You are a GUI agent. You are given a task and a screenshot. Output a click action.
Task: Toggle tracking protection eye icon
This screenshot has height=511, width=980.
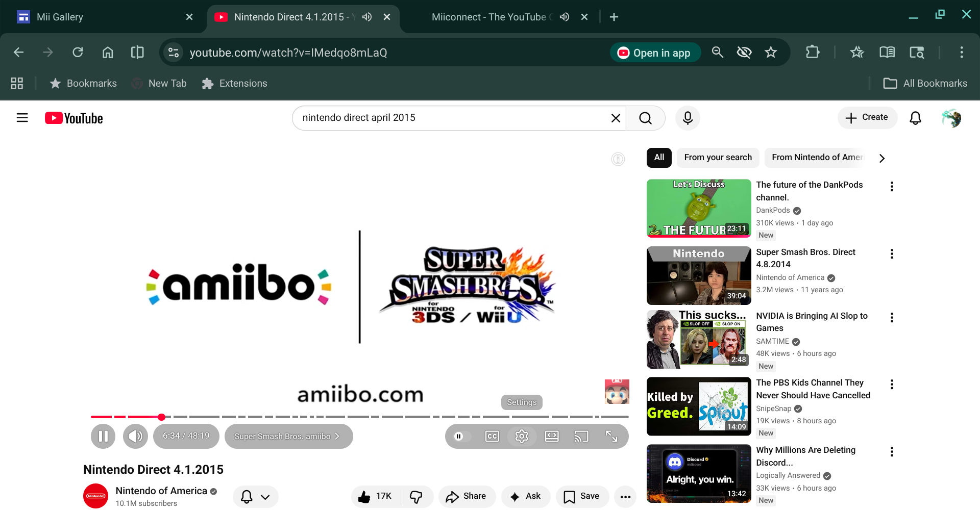[744, 53]
